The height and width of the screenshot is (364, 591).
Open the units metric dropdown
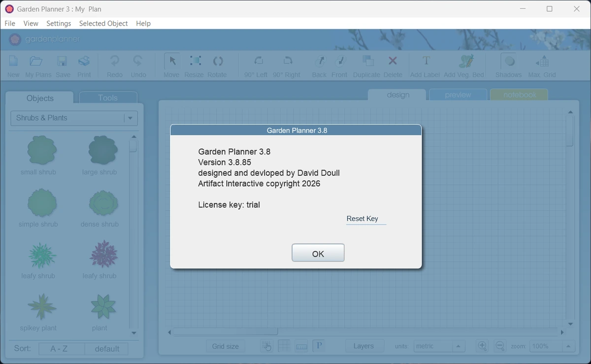(x=439, y=346)
